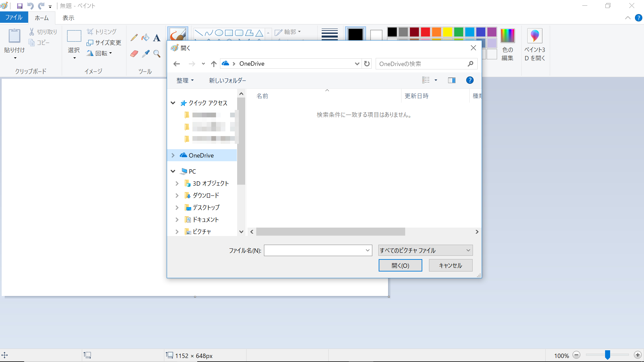Open the 整理 organize menu
Screen dimensions: 644x362
[x=185, y=80]
